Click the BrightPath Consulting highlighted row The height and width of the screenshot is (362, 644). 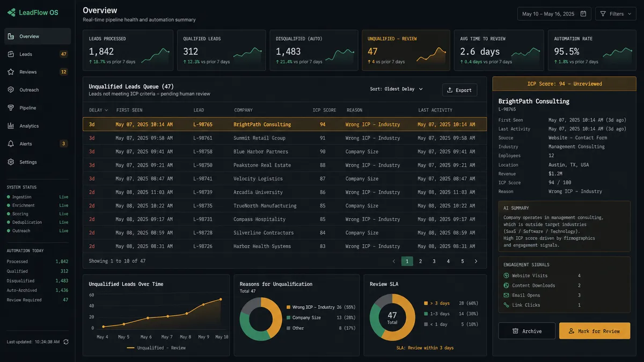pyautogui.click(x=284, y=124)
